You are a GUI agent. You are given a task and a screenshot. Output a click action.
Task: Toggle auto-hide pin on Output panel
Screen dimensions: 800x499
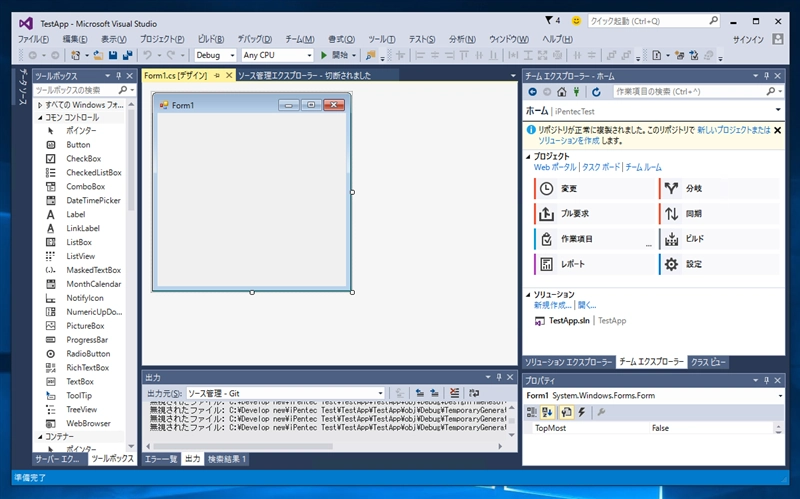499,377
